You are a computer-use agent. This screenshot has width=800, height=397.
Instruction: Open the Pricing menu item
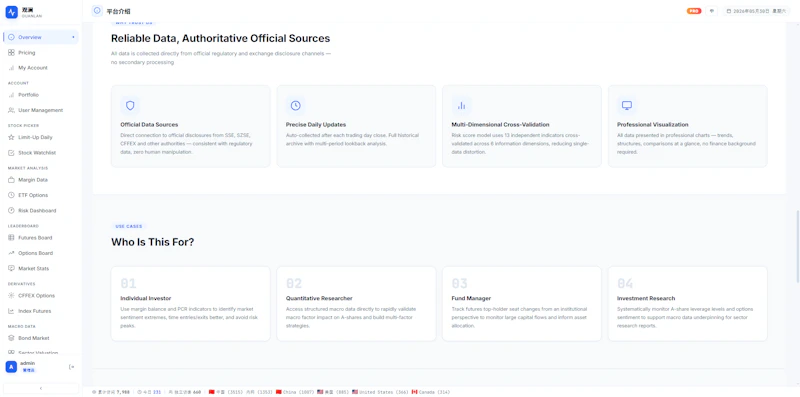(41, 53)
